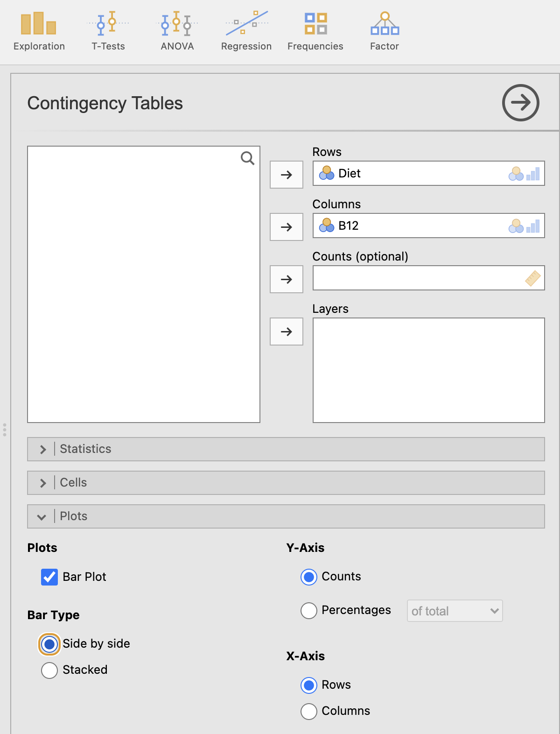Select Percentages for the Y-Axis
Screen dimensions: 560x734
[309, 610]
